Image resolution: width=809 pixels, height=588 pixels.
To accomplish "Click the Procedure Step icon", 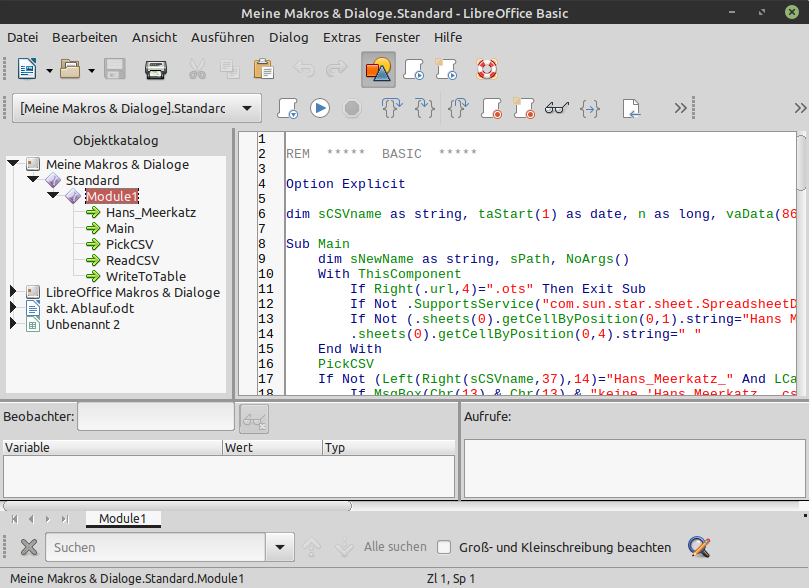I will 392,108.
